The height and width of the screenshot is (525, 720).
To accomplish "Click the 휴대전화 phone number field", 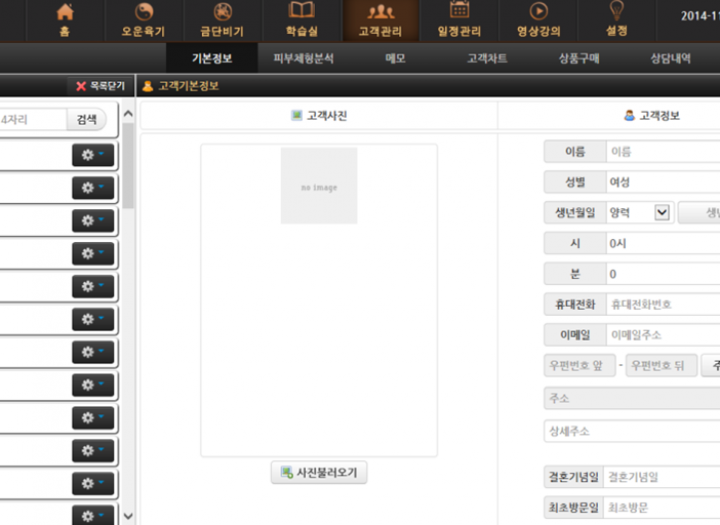I will (663, 304).
